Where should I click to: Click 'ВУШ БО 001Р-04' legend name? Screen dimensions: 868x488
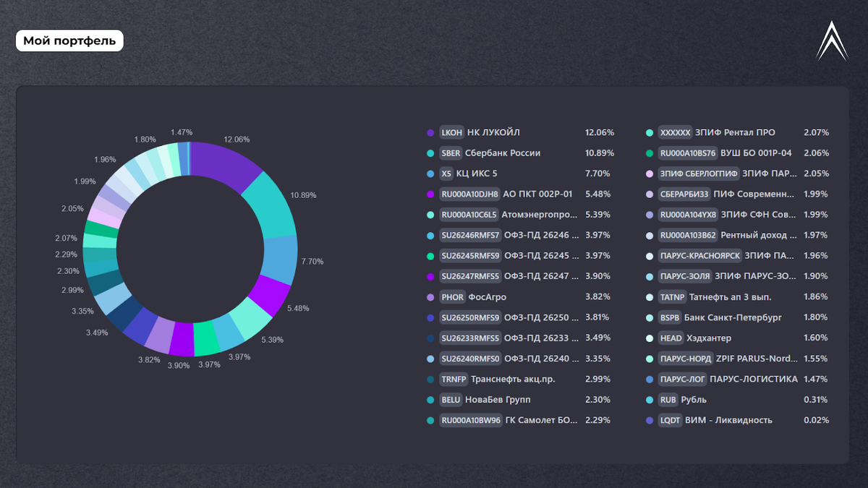point(757,153)
